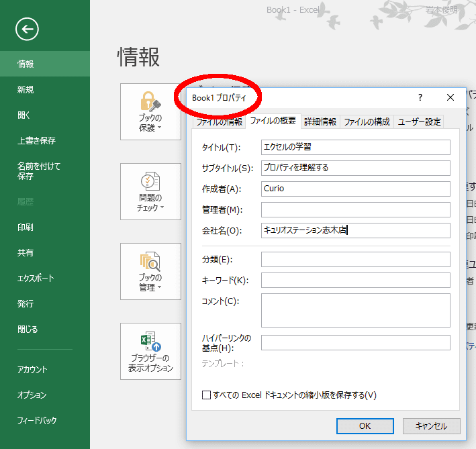Viewport: 476px width, 449px height.
Task: Open the 問題のチェック inspect icon button
Action: [150, 191]
